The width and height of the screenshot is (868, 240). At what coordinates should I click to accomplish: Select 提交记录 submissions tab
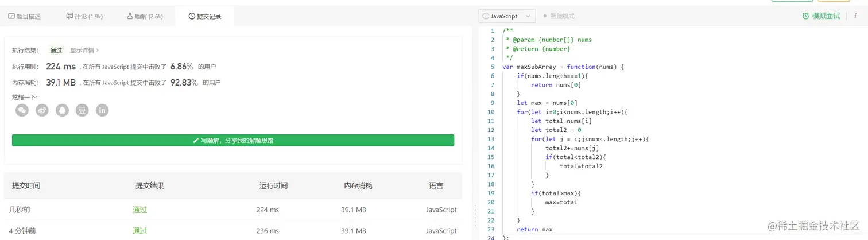click(x=204, y=16)
